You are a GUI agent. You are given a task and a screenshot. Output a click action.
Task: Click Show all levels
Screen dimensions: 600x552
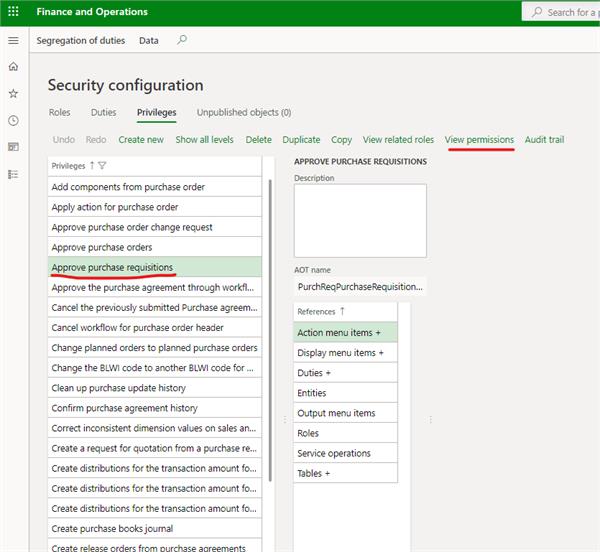click(204, 140)
